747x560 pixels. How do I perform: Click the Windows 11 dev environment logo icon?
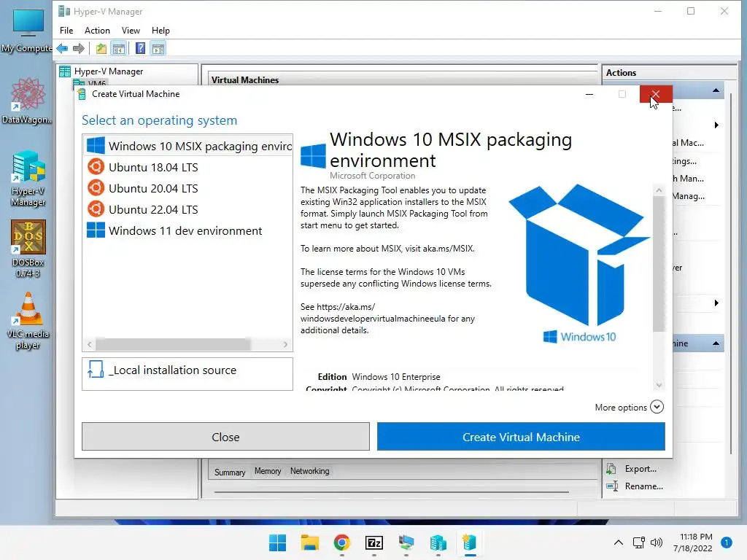click(96, 230)
